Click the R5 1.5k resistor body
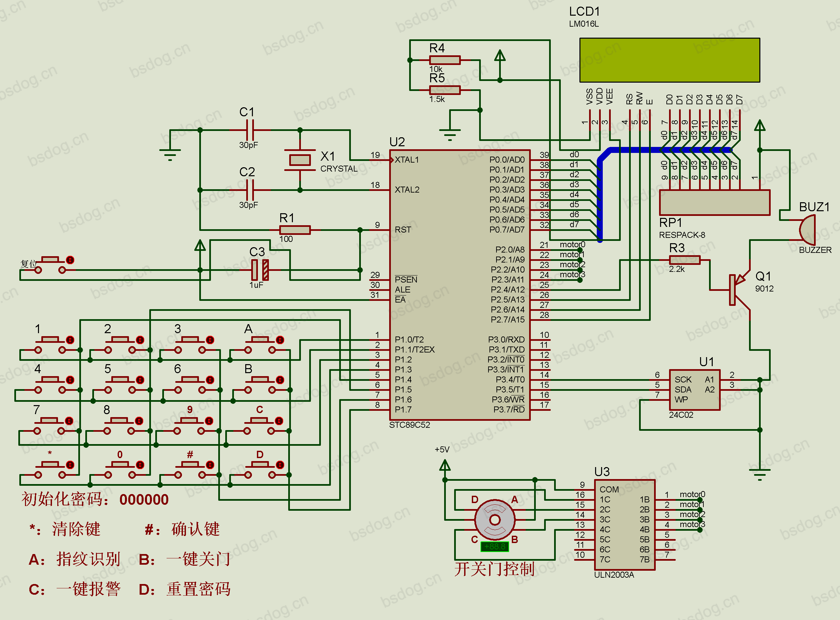840x620 pixels. pos(445,90)
